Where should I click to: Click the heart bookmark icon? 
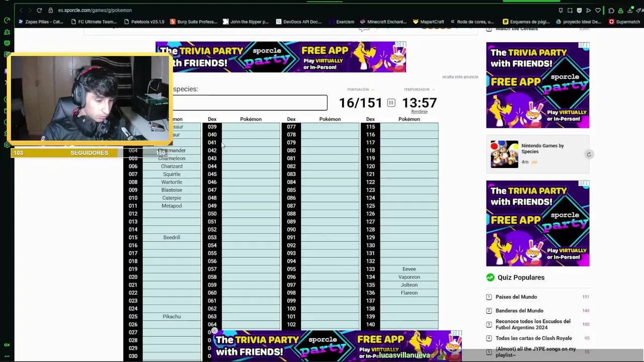click(598, 10)
